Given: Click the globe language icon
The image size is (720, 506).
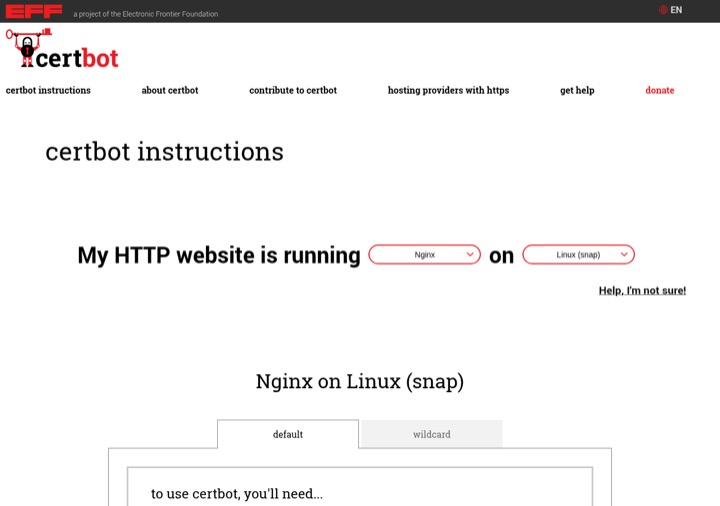Looking at the screenshot, I should (663, 10).
